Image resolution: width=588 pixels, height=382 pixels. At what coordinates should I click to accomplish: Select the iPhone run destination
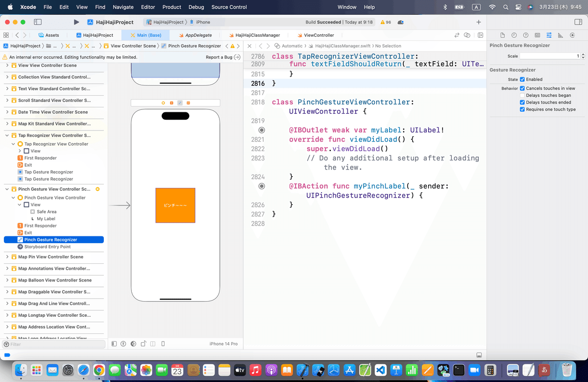(200, 22)
